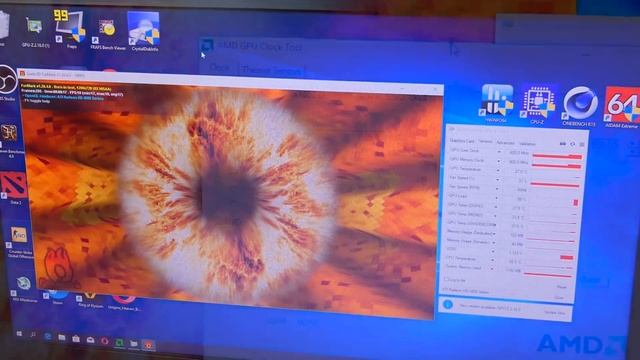The image size is (640, 360).
Task: Click FurMark window title icon
Action: click(22, 73)
